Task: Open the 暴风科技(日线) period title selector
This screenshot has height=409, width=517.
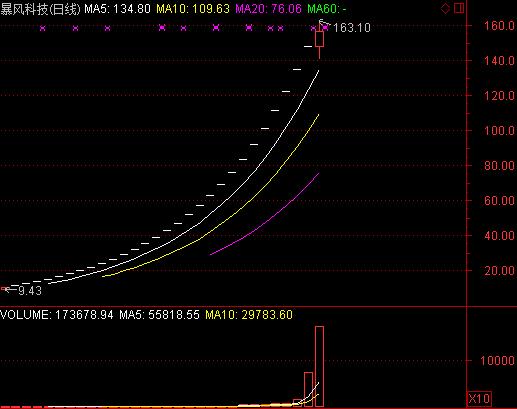Action: pos(40,9)
